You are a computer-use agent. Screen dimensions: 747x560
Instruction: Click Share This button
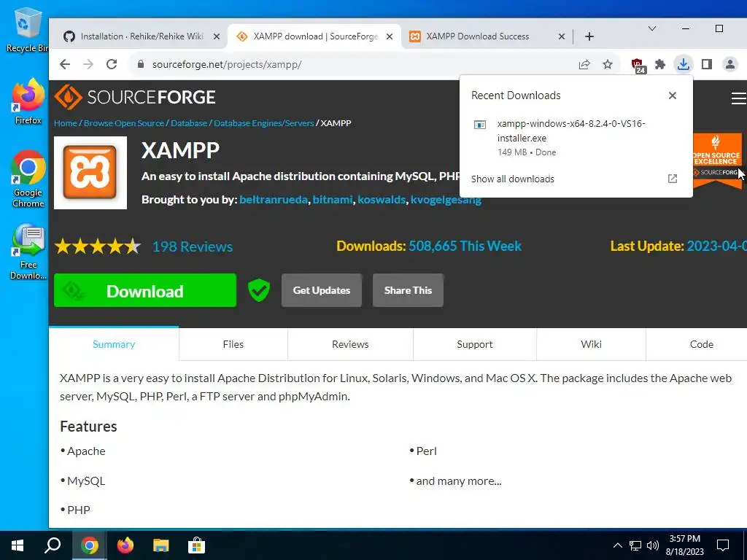(408, 290)
